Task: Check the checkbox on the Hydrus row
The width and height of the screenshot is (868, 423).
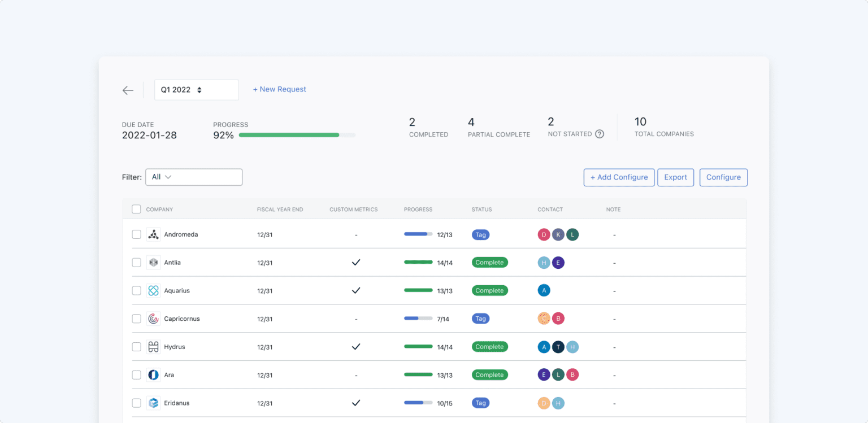Action: 136,346
